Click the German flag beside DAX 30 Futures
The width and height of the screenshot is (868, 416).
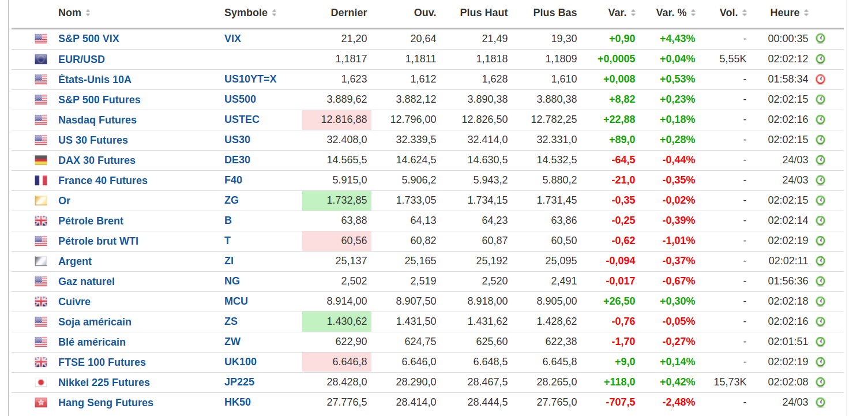click(x=41, y=160)
